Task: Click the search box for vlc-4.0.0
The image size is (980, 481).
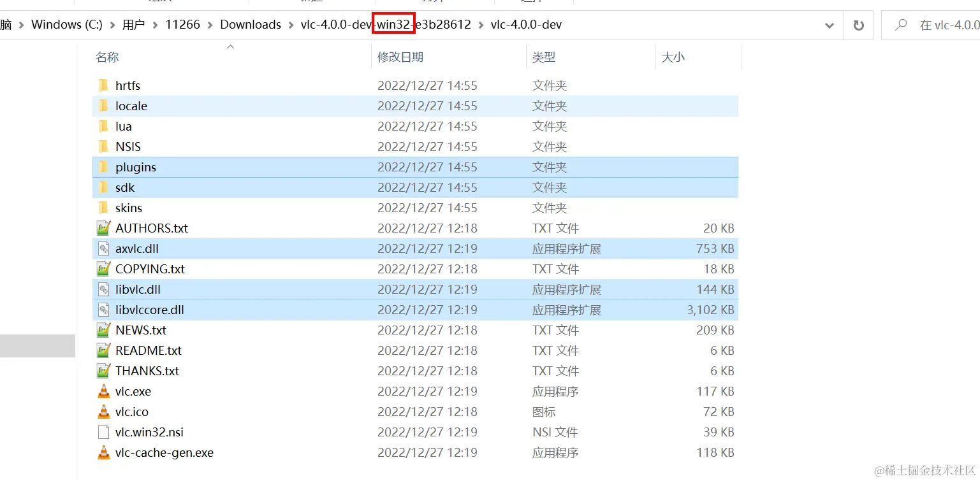Action: (x=931, y=25)
